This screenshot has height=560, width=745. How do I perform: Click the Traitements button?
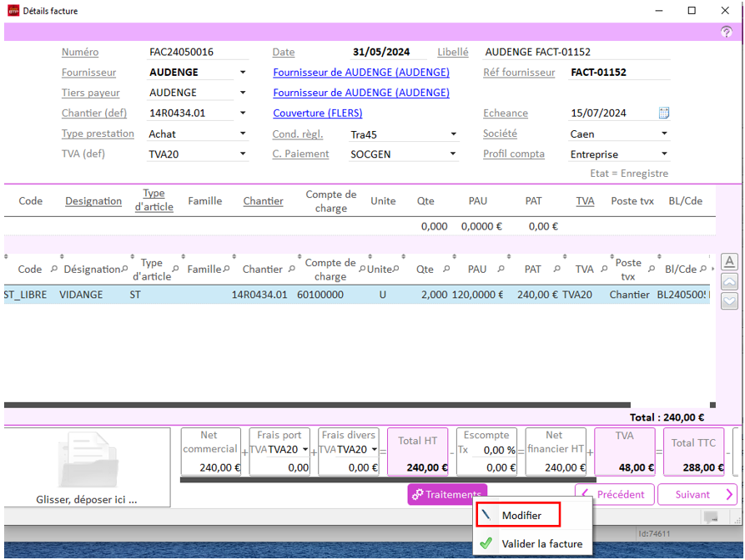[x=446, y=495]
